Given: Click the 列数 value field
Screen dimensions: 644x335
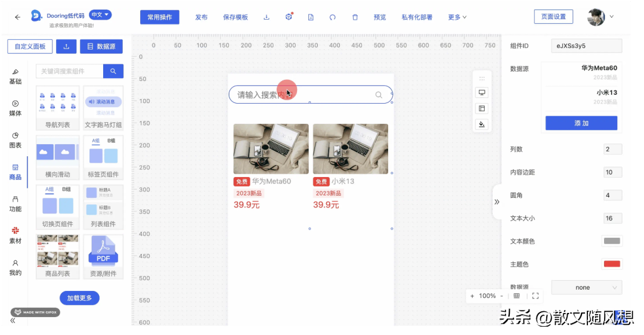Looking at the screenshot, I should pyautogui.click(x=612, y=150).
